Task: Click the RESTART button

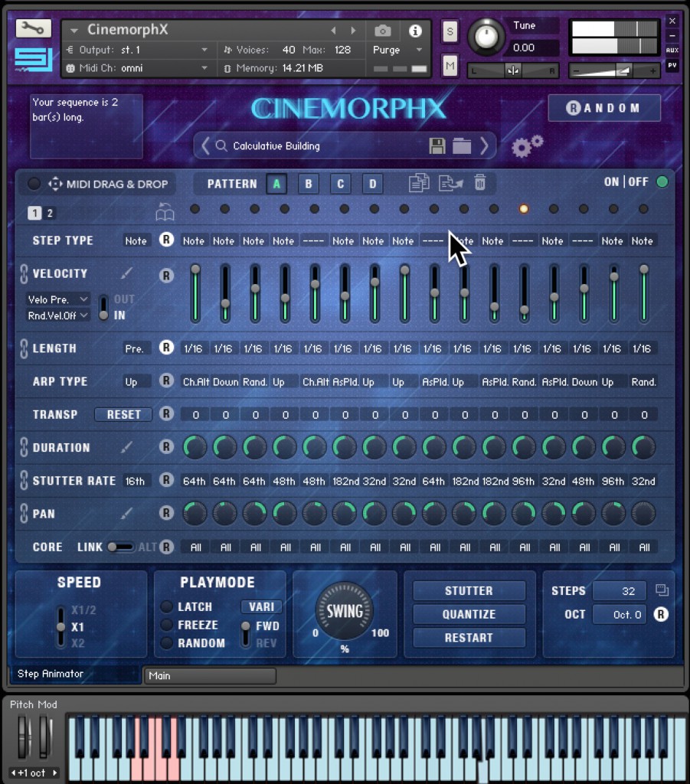Action: [x=469, y=638]
